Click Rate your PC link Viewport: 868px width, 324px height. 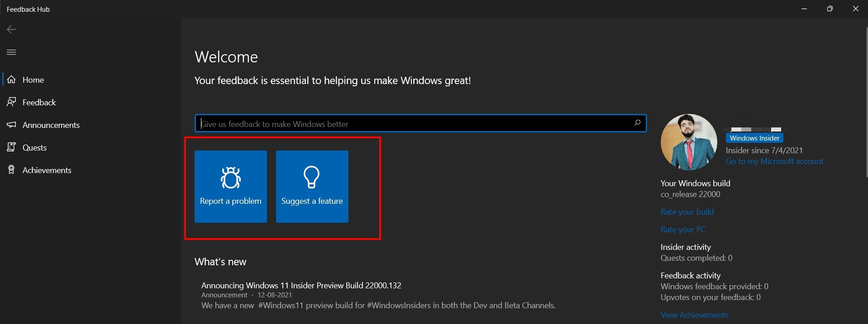[683, 230]
